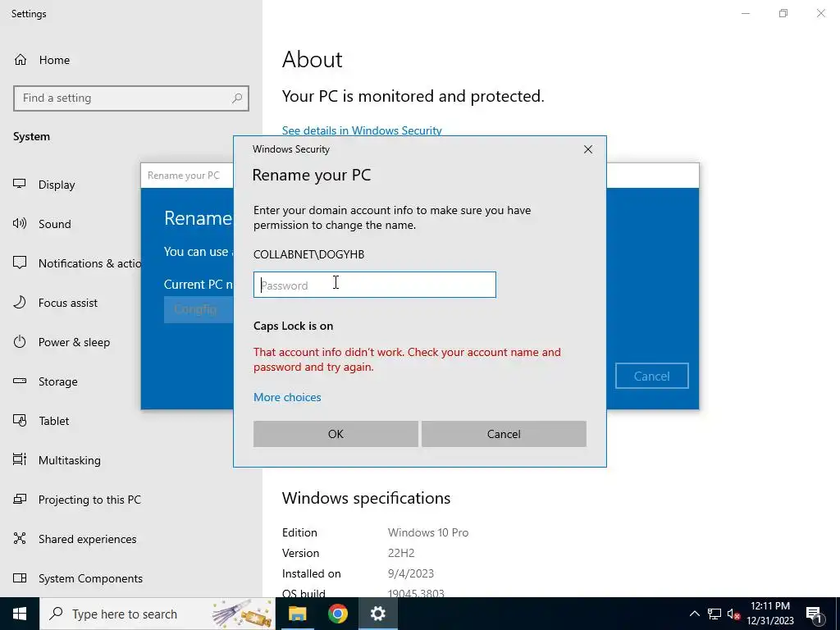Open File Explorer from the taskbar
This screenshot has width=840, height=630.
(297, 614)
